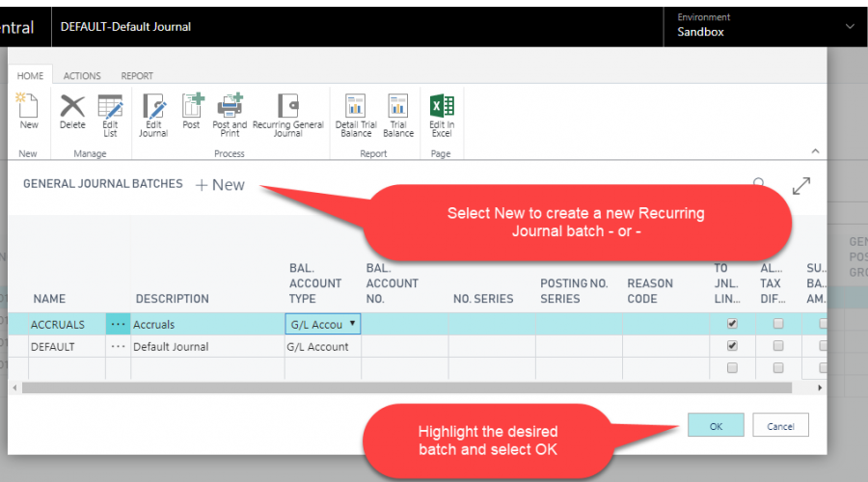Screen dimensions: 868x482
Task: Click the BAL. ACCOUNT TYPE column header
Action: click(315, 283)
